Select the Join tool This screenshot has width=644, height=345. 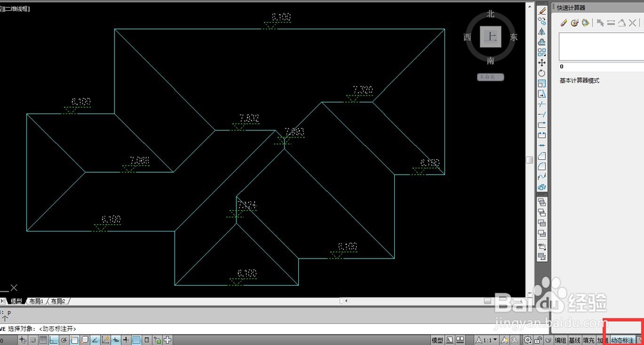tap(542, 145)
